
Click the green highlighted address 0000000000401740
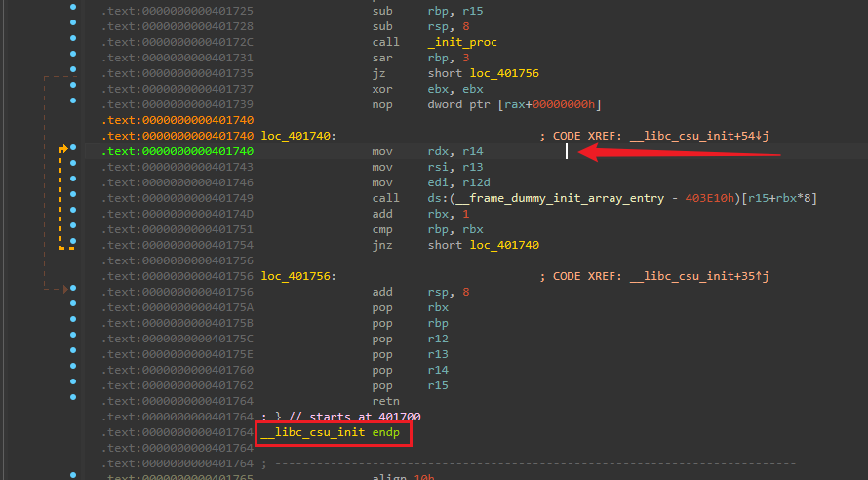pyautogui.click(x=178, y=151)
